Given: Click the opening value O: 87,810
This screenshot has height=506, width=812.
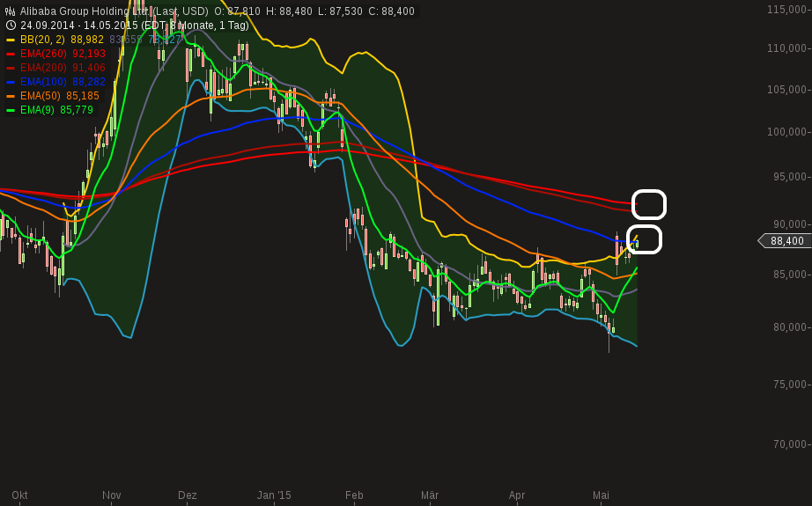Looking at the screenshot, I should coord(237,11).
